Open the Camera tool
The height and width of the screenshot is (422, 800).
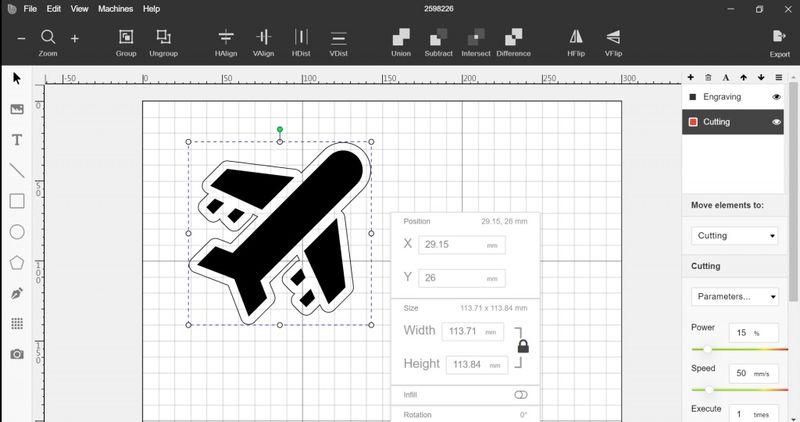(17, 354)
